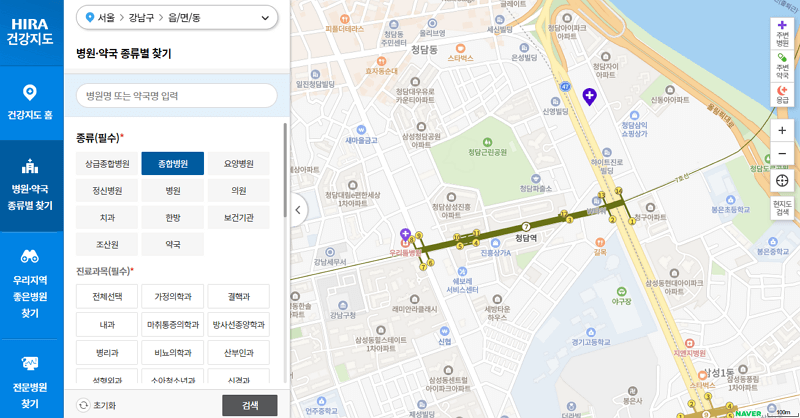Viewport: 800px width, 418px height.
Task: Click the HIRA 건강지도 logo
Action: tap(30, 32)
